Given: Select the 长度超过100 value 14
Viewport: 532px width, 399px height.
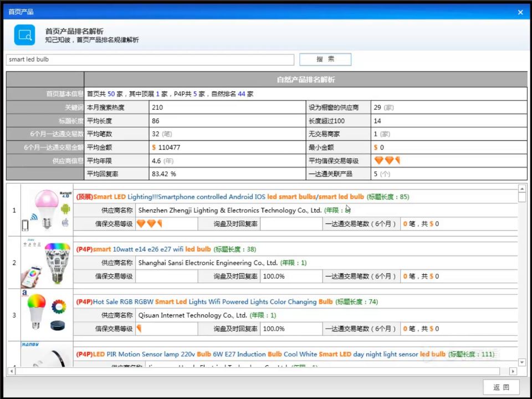Looking at the screenshot, I should coord(377,121).
